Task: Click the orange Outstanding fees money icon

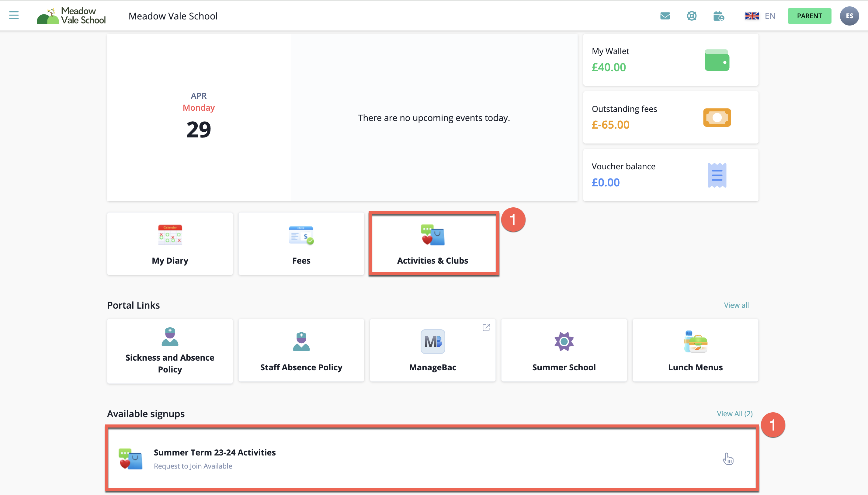Action: (x=717, y=118)
